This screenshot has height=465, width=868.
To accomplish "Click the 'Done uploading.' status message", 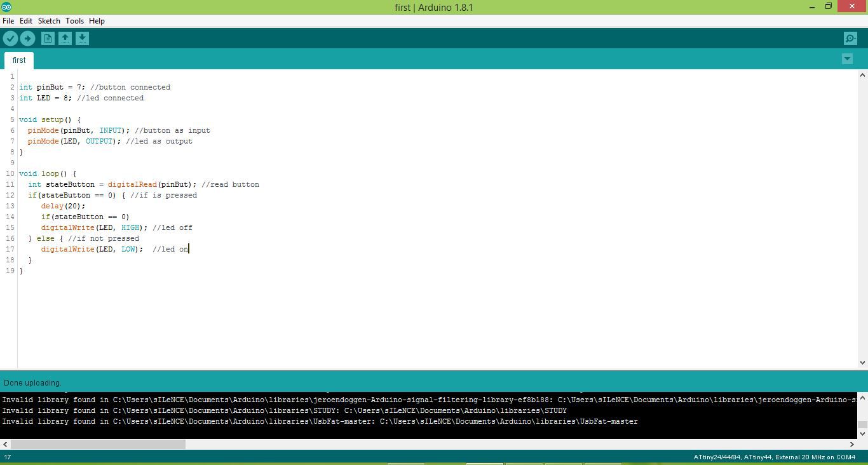I will (x=32, y=383).
